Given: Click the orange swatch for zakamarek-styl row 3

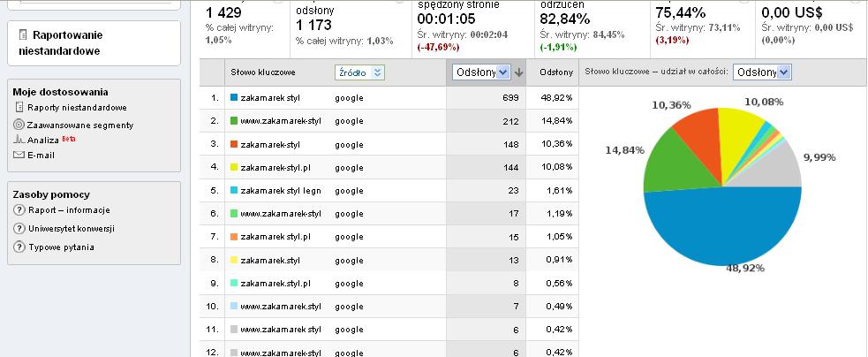Looking at the screenshot, I should 234,145.
